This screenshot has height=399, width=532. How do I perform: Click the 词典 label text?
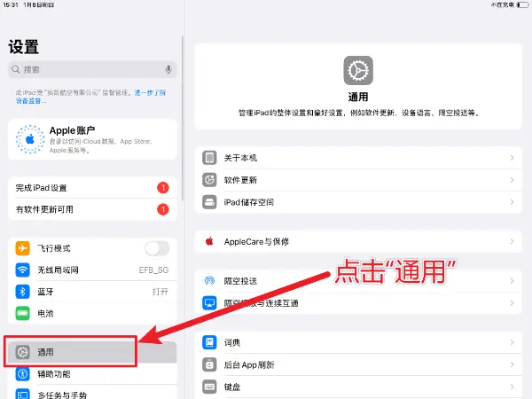click(232, 342)
